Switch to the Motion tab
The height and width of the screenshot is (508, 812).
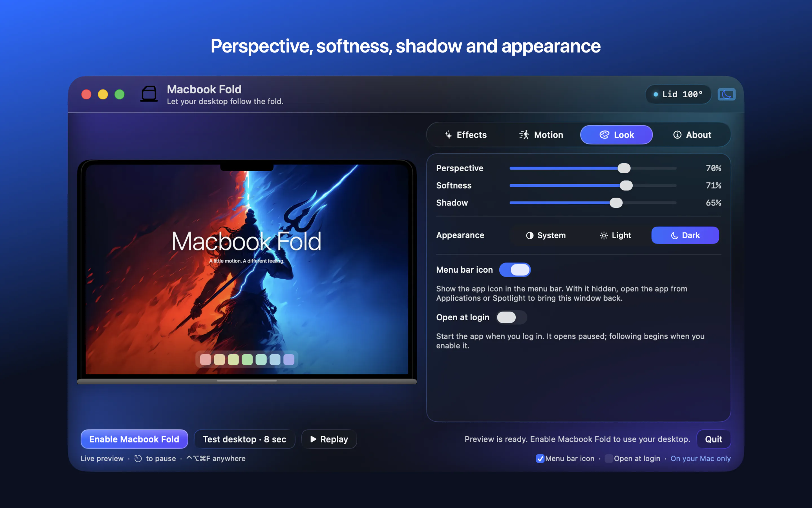tap(541, 135)
